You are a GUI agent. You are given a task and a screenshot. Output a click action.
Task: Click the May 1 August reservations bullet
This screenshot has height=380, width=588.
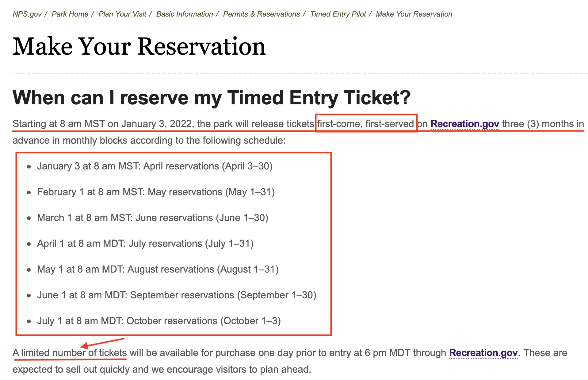[x=158, y=269]
